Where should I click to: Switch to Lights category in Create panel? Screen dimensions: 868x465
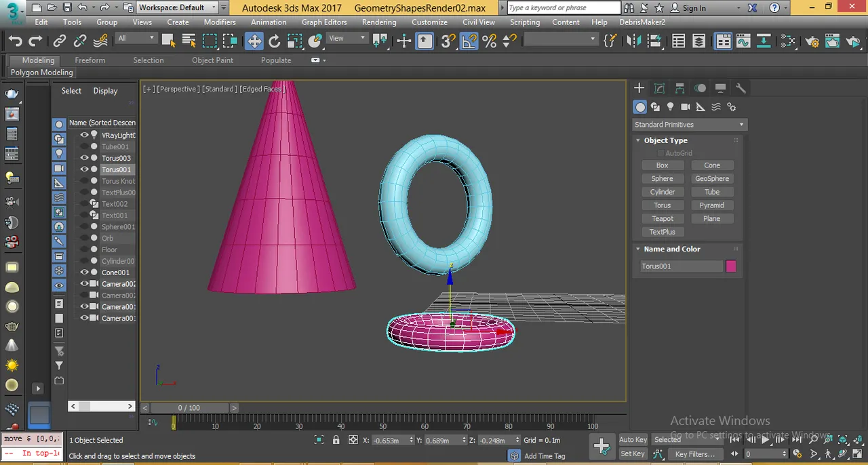670,107
